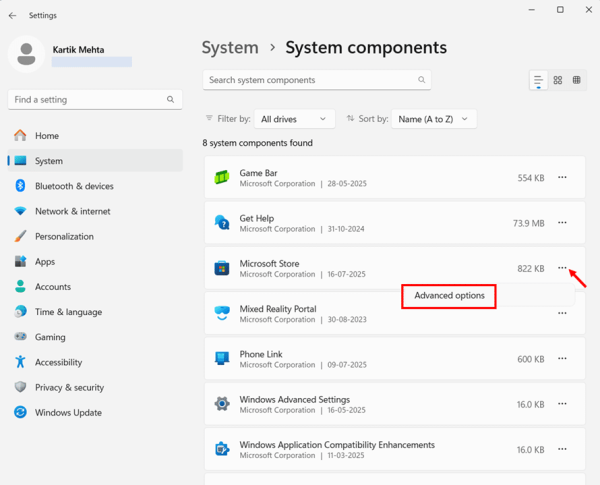Image resolution: width=600 pixels, height=485 pixels.
Task: Click the Microsoft Store app icon
Action: (x=222, y=268)
